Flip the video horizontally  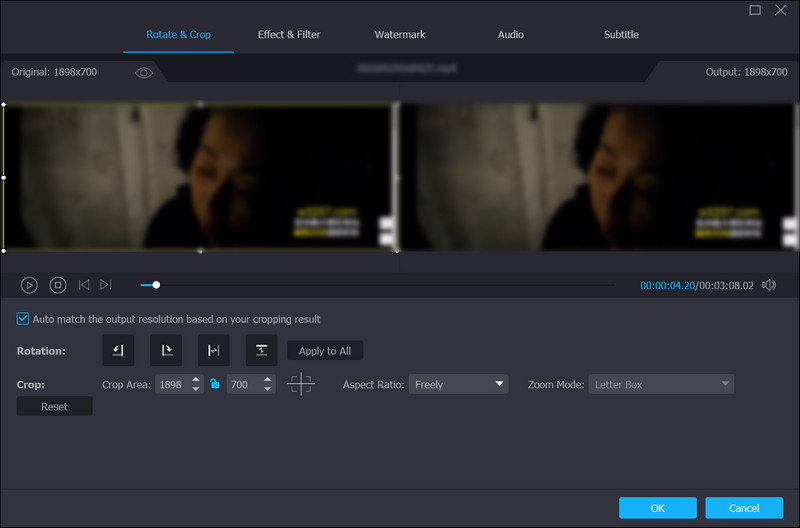213,350
